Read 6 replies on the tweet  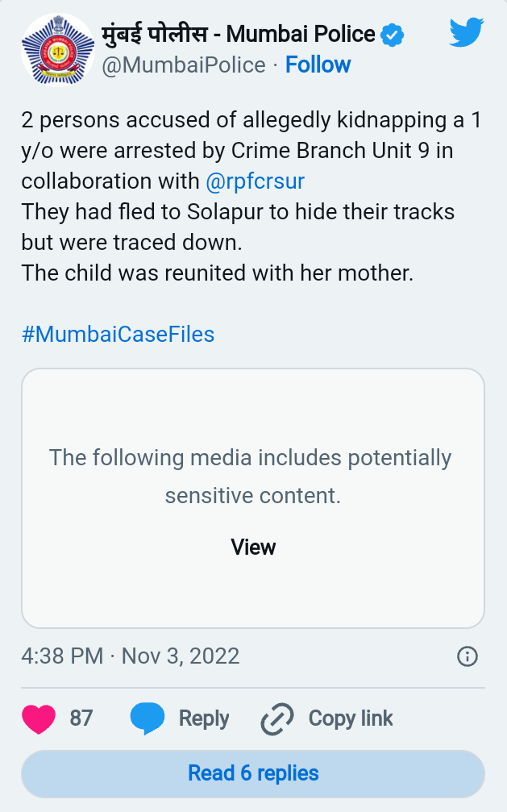pos(253,773)
